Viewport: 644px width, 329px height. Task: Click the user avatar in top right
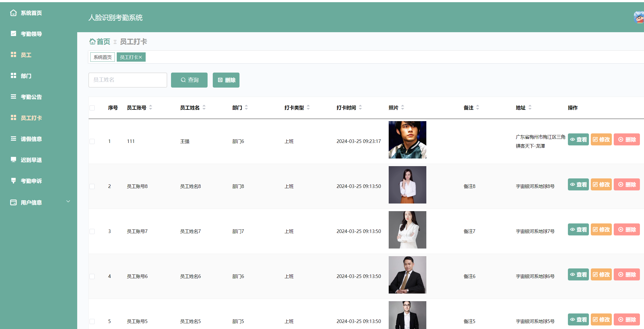[x=639, y=17]
